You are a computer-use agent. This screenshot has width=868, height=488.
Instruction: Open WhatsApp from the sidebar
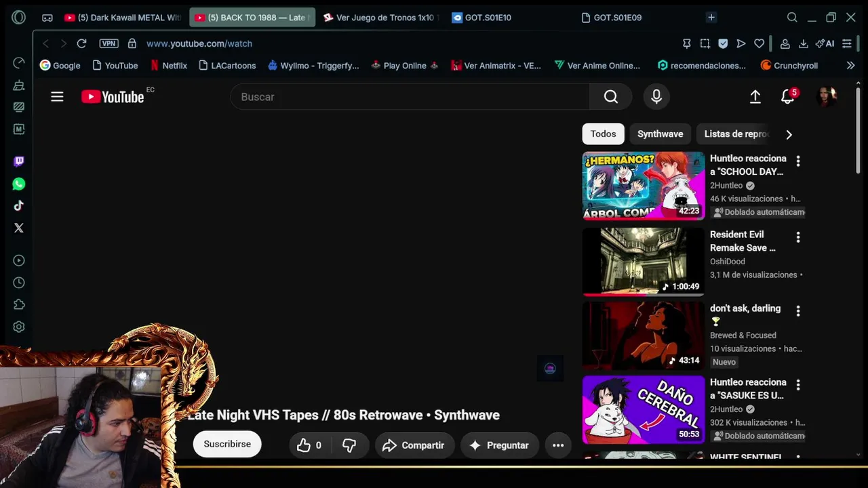[19, 184]
